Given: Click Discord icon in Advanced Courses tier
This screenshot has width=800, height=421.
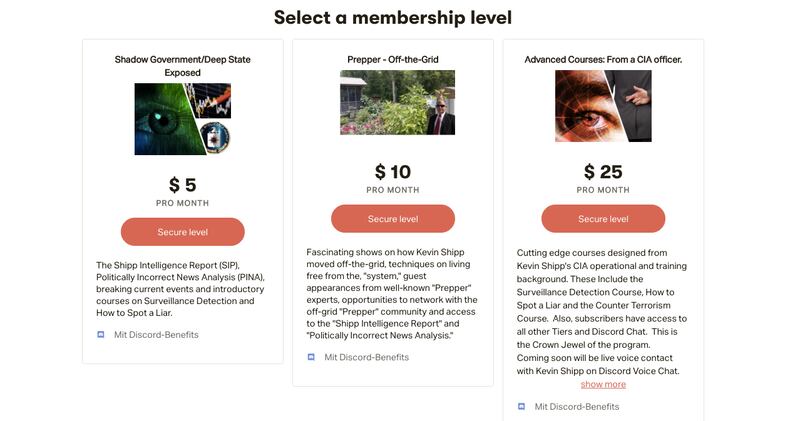Looking at the screenshot, I should tap(521, 407).
